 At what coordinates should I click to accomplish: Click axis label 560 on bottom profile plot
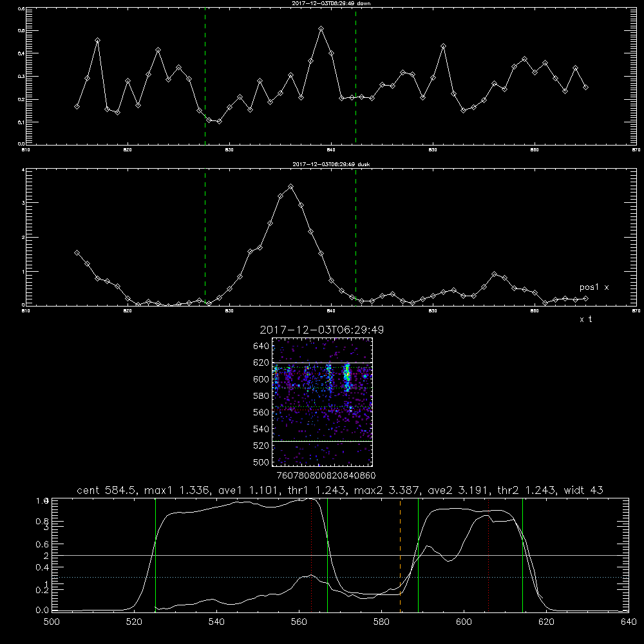[x=299, y=622]
